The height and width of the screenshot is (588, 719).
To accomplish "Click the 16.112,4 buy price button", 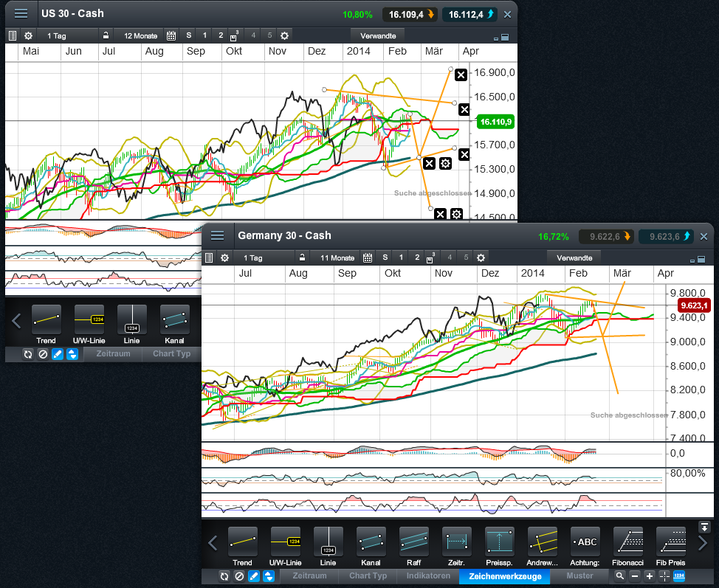I will point(469,15).
